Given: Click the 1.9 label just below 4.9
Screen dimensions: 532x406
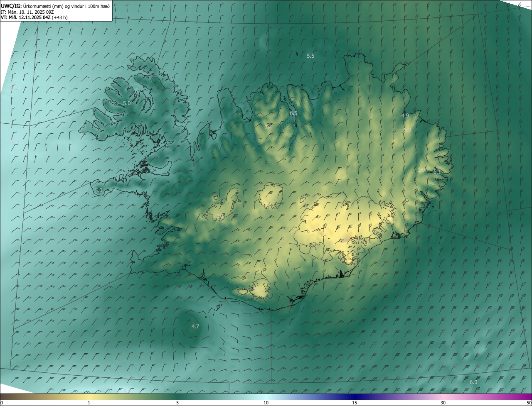Looking at the screenshot, I should [407, 130].
